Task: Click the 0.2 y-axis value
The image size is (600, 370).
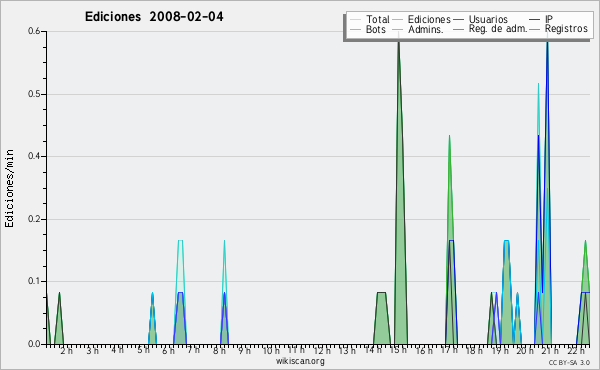Action: (x=34, y=219)
